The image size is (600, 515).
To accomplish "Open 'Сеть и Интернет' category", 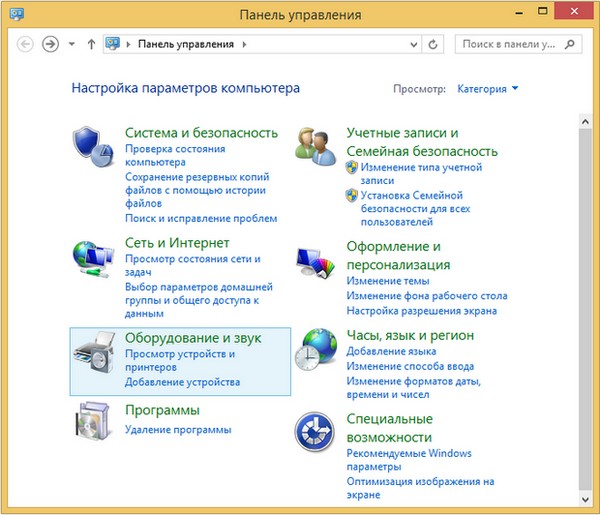I will tap(177, 243).
